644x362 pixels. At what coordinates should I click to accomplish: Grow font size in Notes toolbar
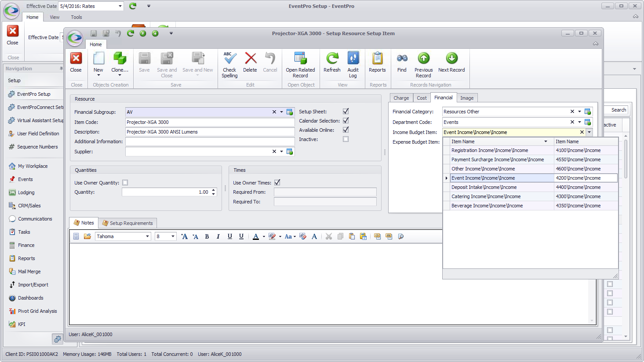[x=184, y=236]
